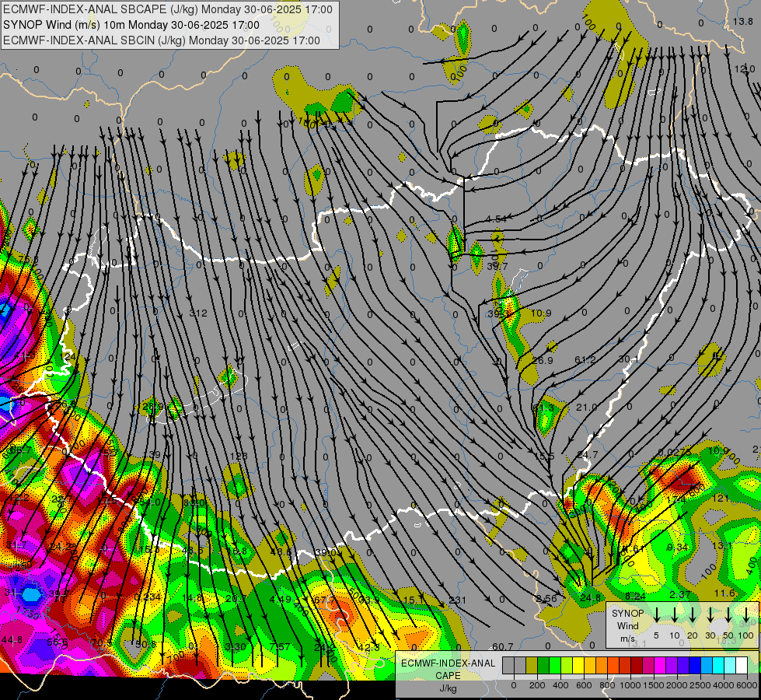This screenshot has height=700, width=761.
Task: Click the 30.1 value on the map
Action: (x=628, y=359)
